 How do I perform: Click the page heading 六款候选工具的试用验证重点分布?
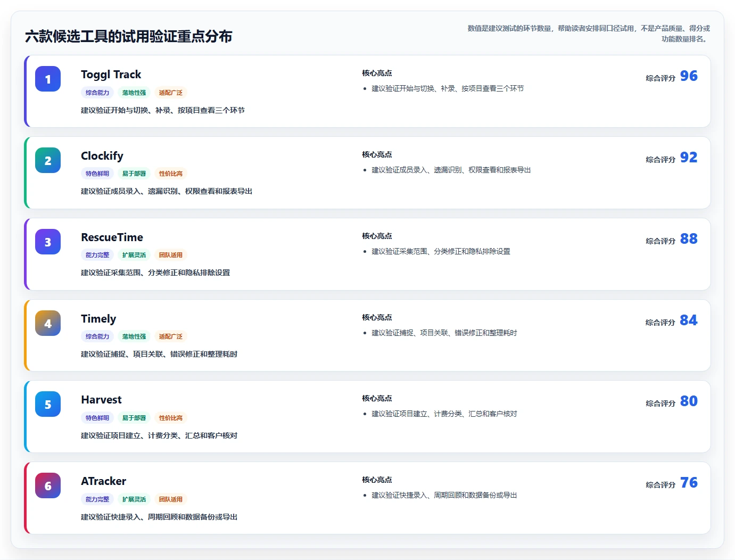(x=129, y=36)
